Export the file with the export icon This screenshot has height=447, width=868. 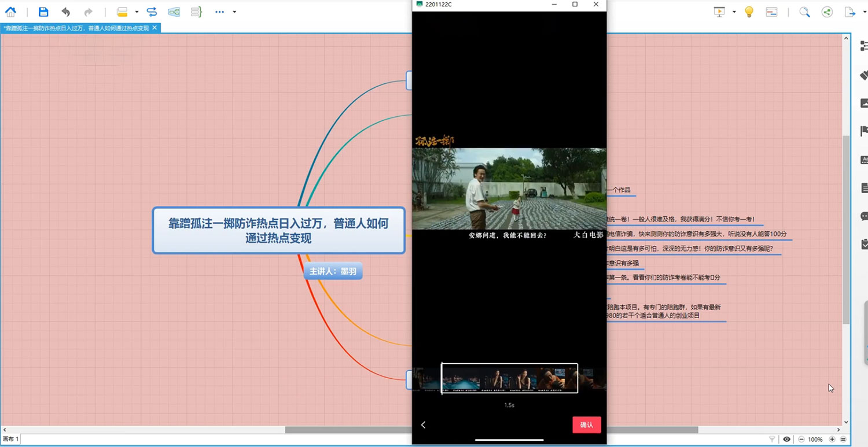pos(850,12)
